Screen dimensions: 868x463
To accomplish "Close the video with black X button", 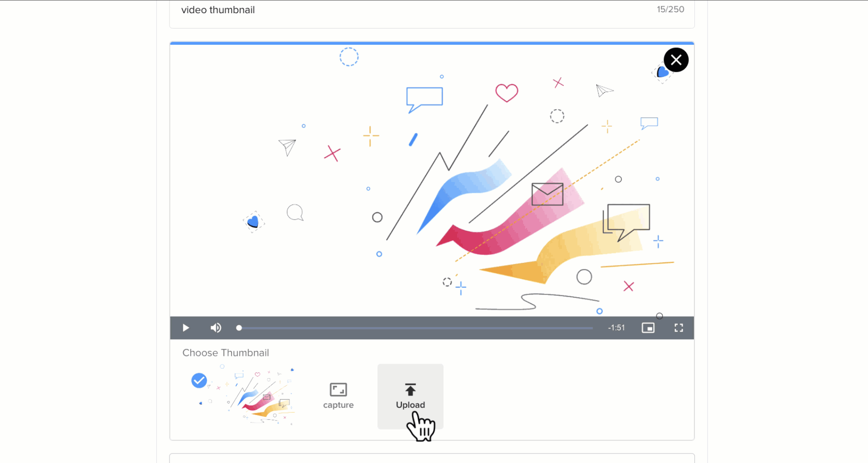I will [676, 60].
